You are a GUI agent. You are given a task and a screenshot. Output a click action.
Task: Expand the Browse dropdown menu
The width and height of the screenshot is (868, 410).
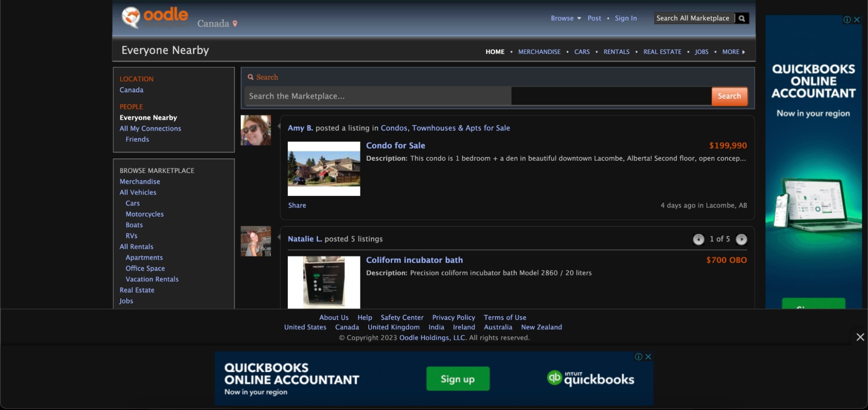[566, 18]
